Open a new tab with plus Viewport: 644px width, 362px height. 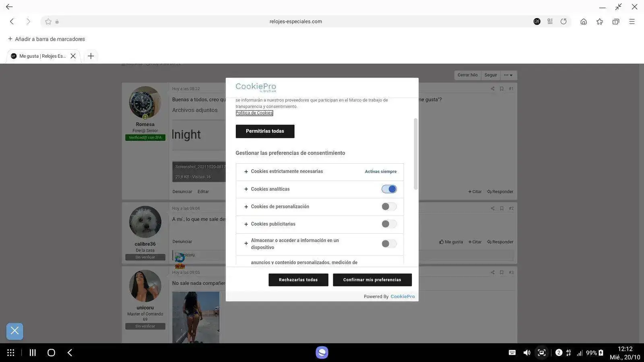(x=91, y=56)
